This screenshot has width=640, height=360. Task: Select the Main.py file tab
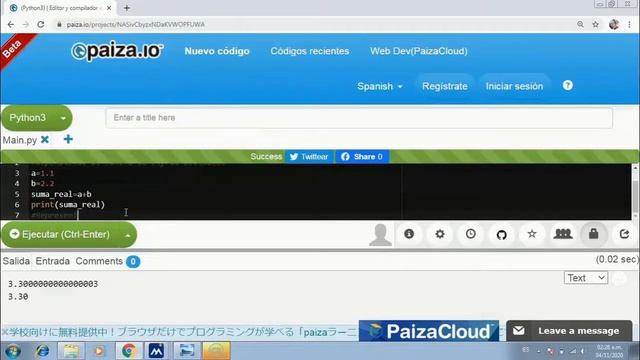tap(20, 140)
